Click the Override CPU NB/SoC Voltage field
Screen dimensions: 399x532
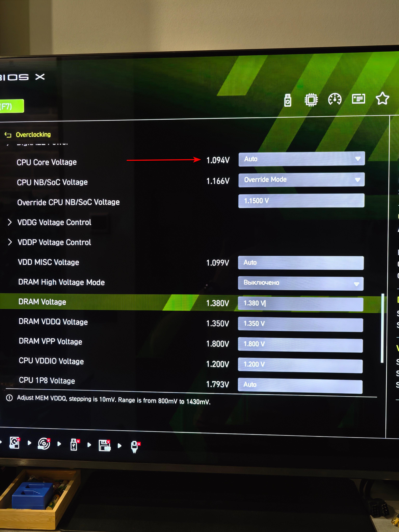(301, 201)
